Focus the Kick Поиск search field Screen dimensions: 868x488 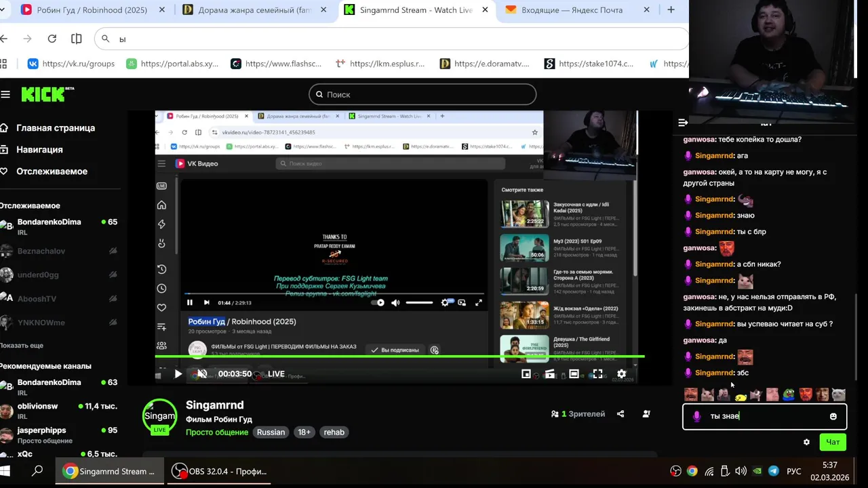(422, 94)
